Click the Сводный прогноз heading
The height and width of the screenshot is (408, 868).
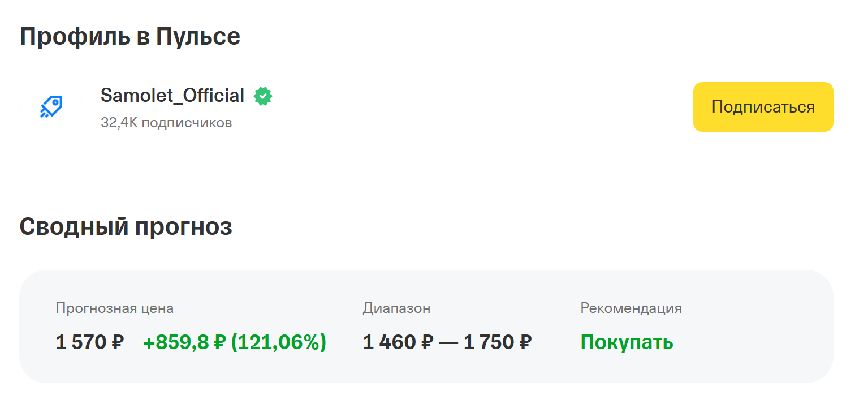pyautogui.click(x=126, y=227)
